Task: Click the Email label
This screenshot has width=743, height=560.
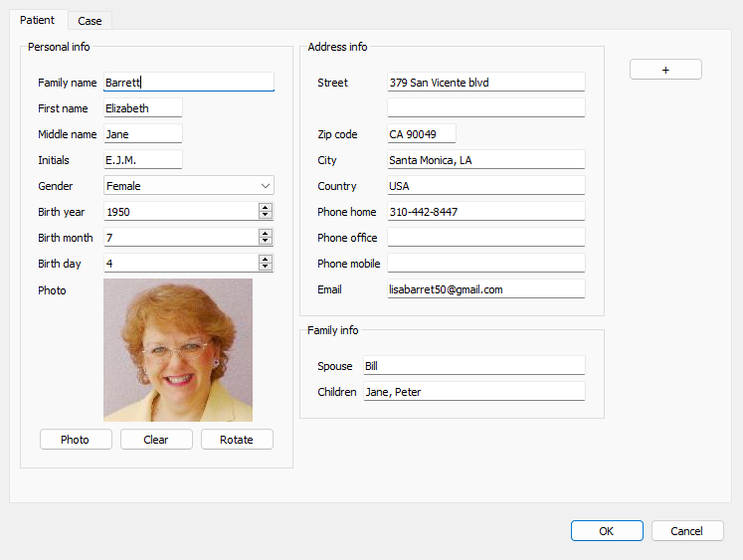Action: [x=329, y=289]
